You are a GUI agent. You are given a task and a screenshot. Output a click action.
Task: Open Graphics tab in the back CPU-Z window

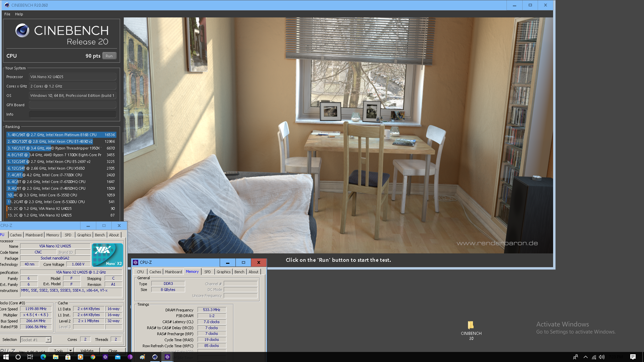pyautogui.click(x=84, y=235)
